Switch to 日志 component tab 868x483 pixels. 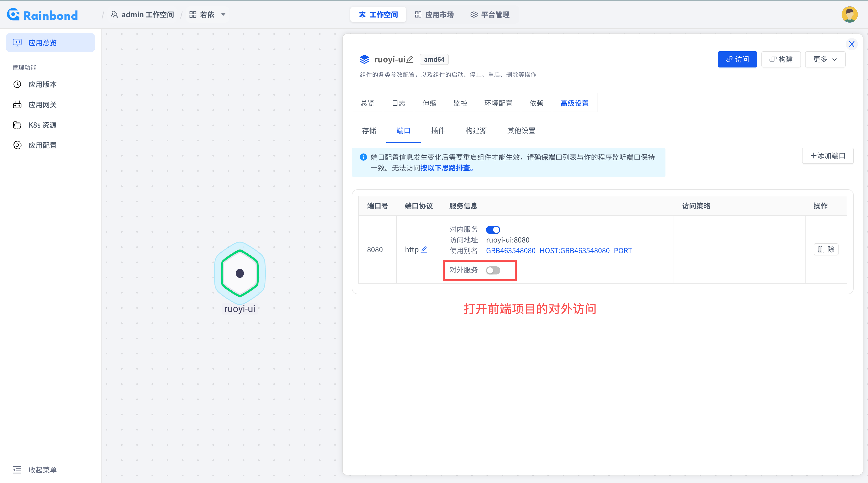coord(398,103)
